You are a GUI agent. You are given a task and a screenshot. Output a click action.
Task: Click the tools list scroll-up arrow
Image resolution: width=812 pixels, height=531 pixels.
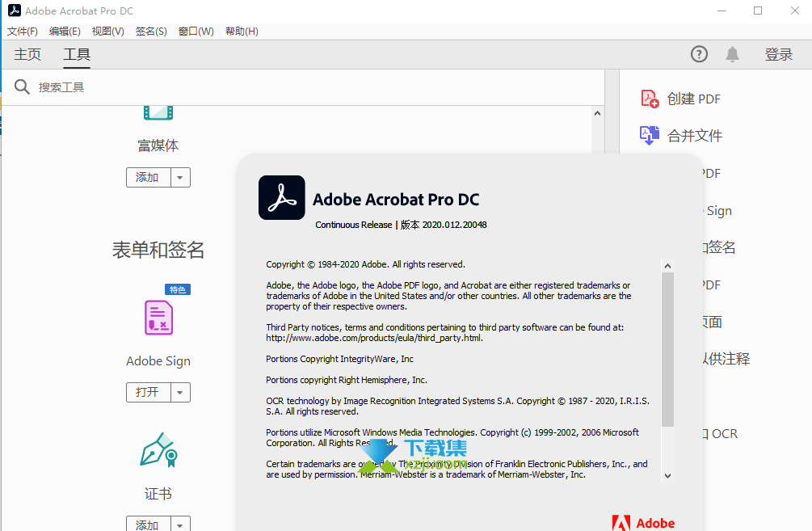click(x=598, y=113)
